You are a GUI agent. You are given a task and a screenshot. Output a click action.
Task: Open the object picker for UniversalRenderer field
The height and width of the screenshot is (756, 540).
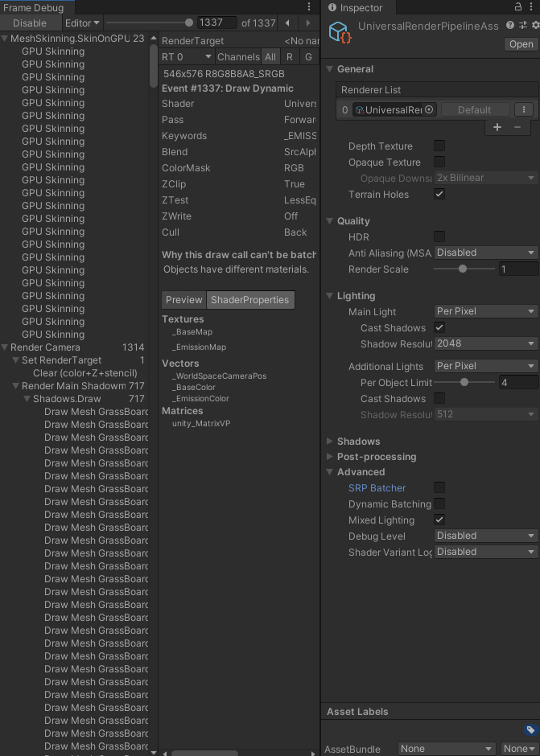click(429, 110)
